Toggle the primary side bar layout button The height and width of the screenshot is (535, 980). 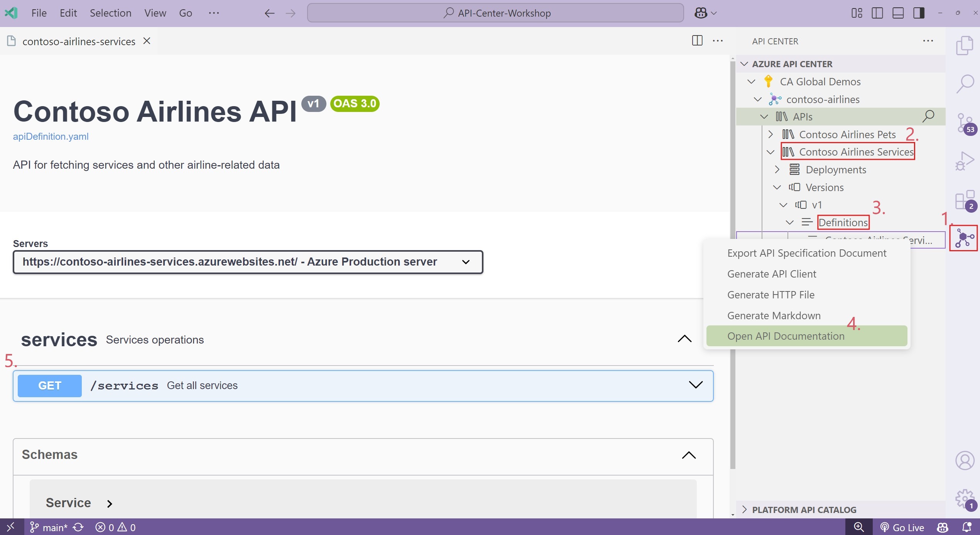877,13
